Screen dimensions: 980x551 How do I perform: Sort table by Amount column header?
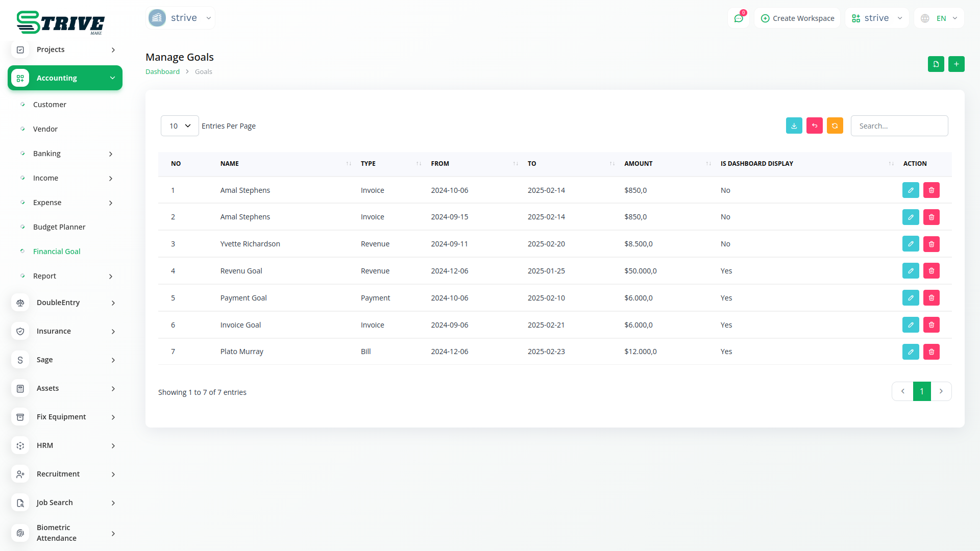point(638,164)
